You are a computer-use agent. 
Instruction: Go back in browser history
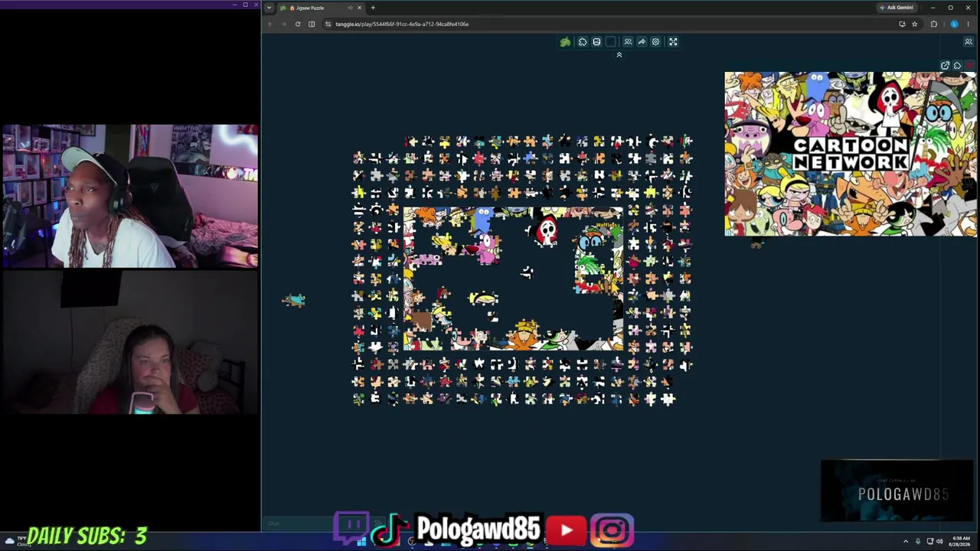[270, 24]
